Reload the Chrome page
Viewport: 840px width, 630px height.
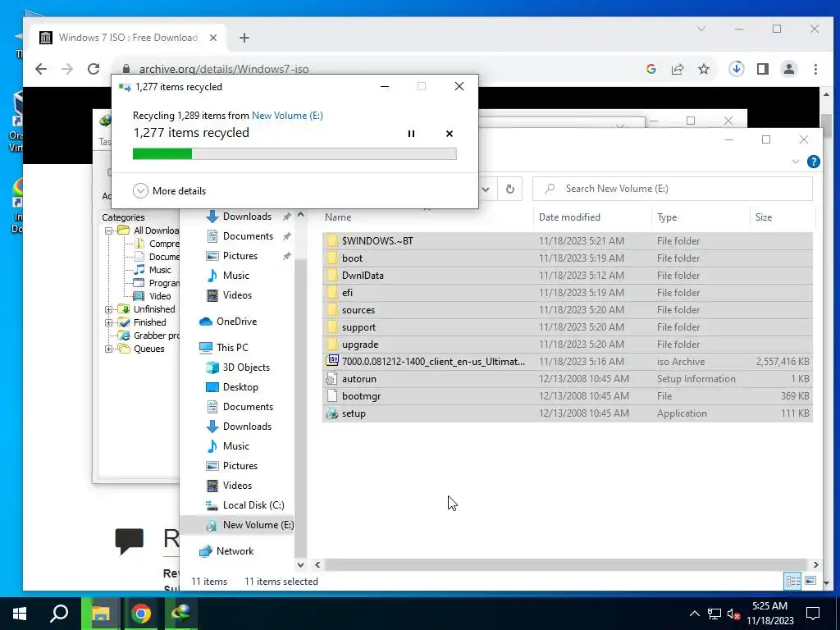pyautogui.click(x=94, y=69)
